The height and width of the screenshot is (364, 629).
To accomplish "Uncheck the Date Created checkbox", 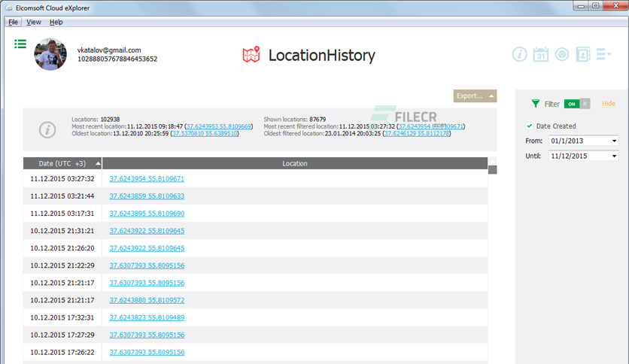I will tap(530, 126).
